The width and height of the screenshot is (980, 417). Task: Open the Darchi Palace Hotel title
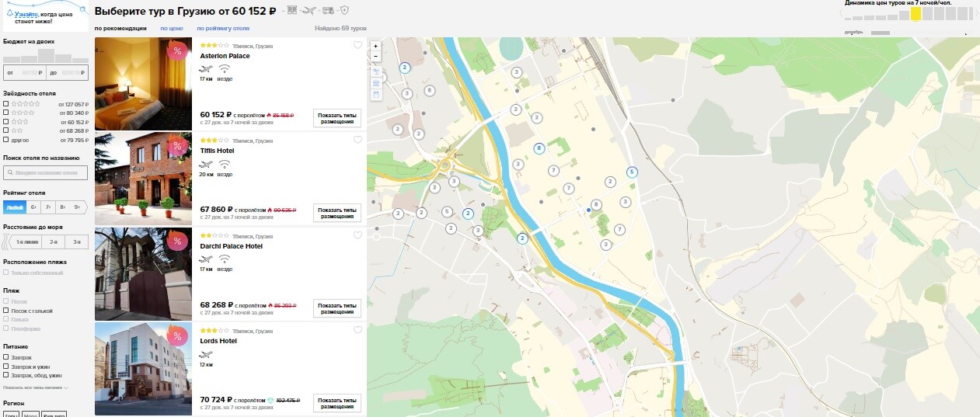(231, 246)
